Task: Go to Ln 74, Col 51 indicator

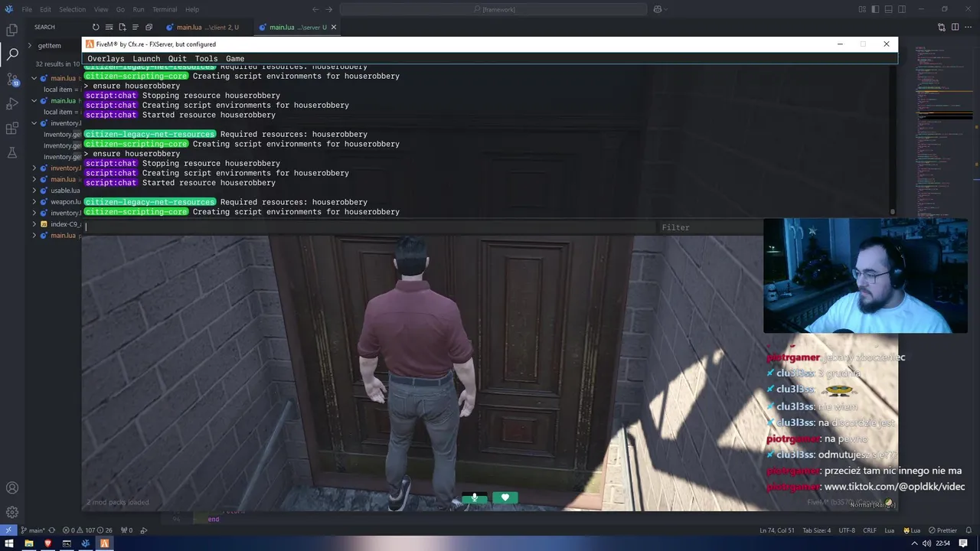Action: [x=777, y=530]
